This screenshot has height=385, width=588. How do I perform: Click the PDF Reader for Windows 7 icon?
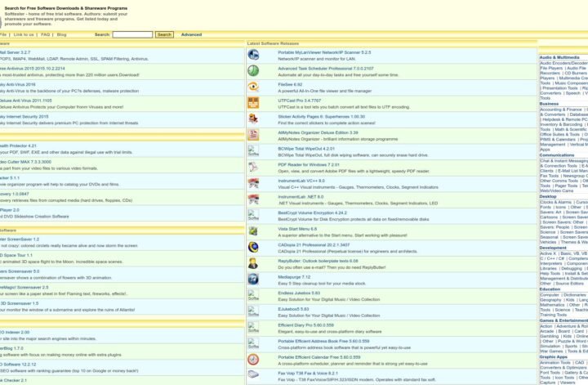coord(253,167)
